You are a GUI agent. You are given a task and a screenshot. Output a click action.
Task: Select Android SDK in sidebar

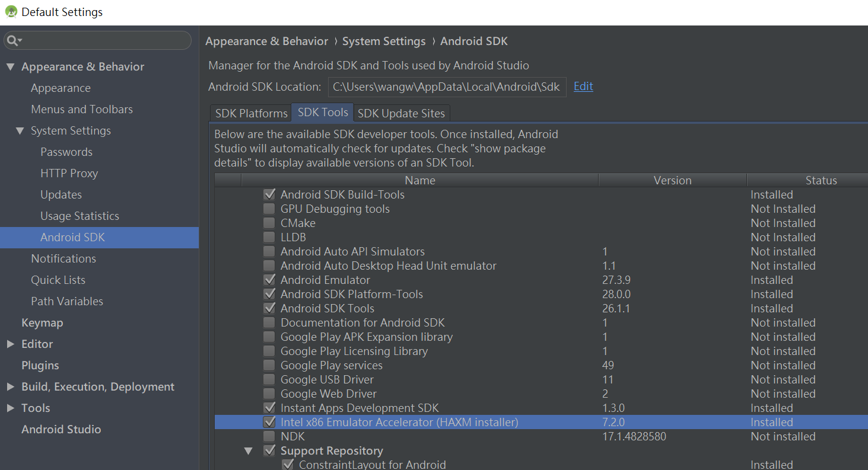coord(99,237)
